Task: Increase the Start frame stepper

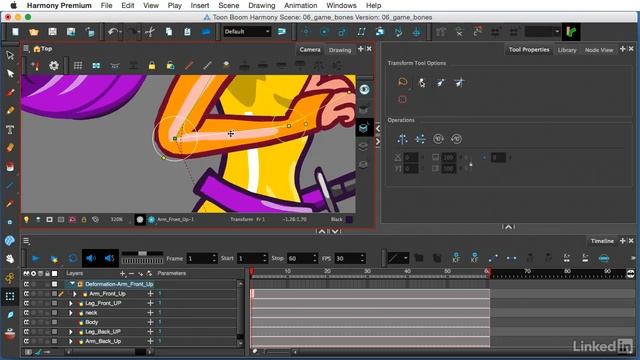Action: pyautogui.click(x=264, y=256)
